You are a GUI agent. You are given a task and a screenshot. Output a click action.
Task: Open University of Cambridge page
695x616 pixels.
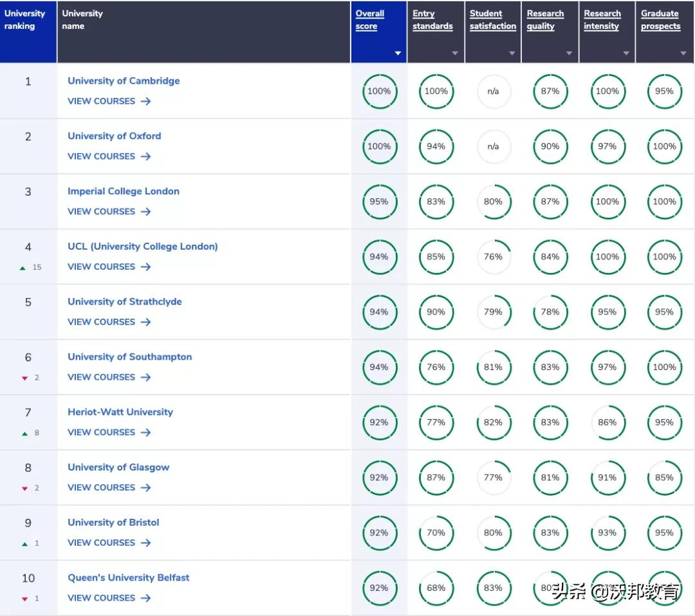[124, 80]
